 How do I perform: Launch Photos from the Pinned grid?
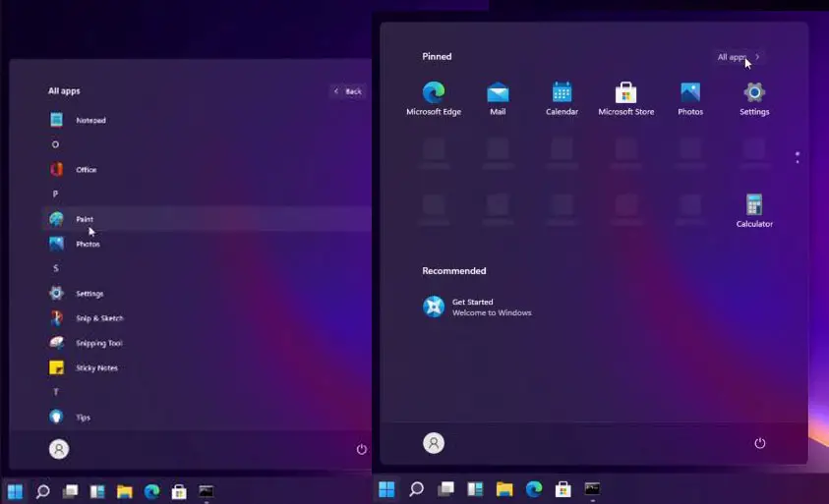pyautogui.click(x=690, y=99)
